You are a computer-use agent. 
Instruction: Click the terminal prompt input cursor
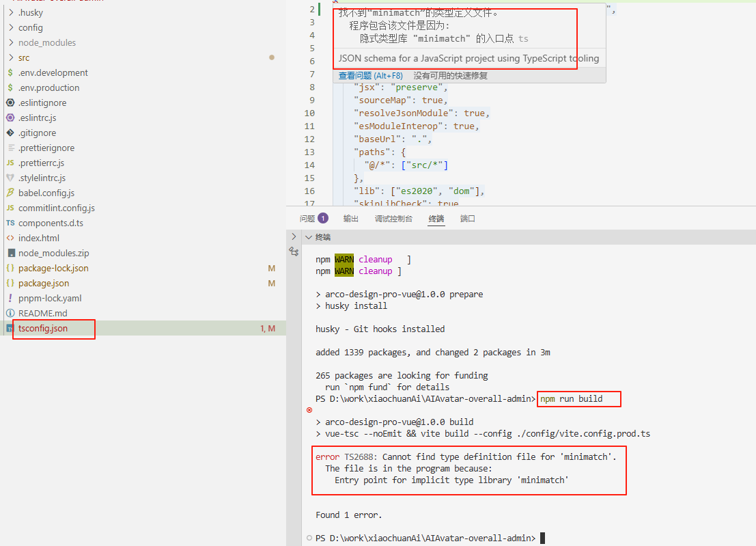point(542,538)
